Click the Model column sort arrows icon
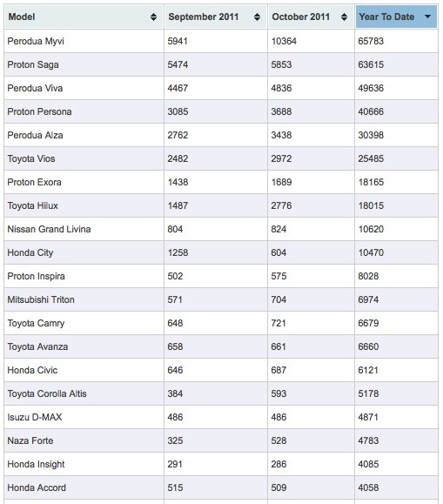This screenshot has width=443, height=504. [x=154, y=17]
